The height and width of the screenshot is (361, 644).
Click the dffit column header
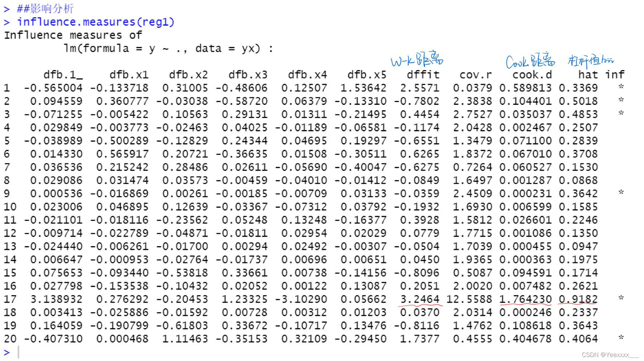pyautogui.click(x=423, y=75)
